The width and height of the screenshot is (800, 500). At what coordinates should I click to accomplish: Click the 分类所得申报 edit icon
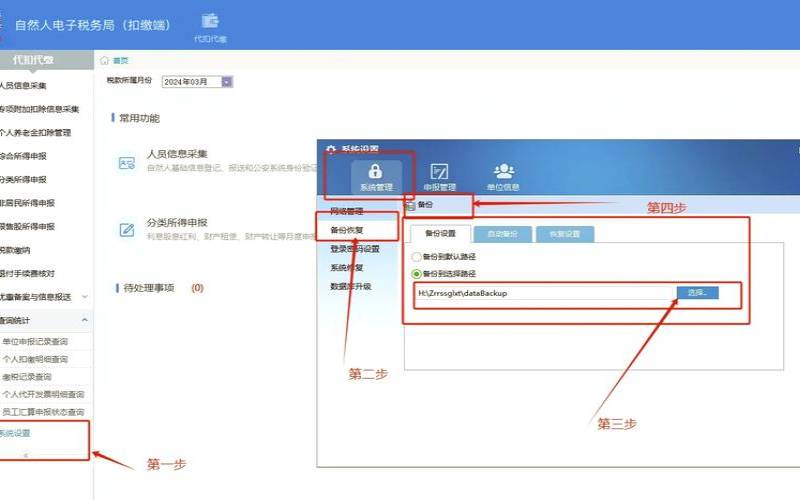(127, 229)
